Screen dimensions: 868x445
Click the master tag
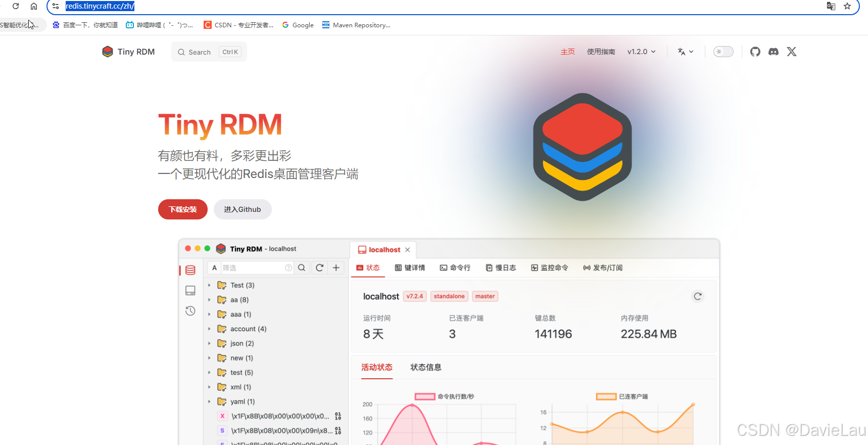(485, 296)
